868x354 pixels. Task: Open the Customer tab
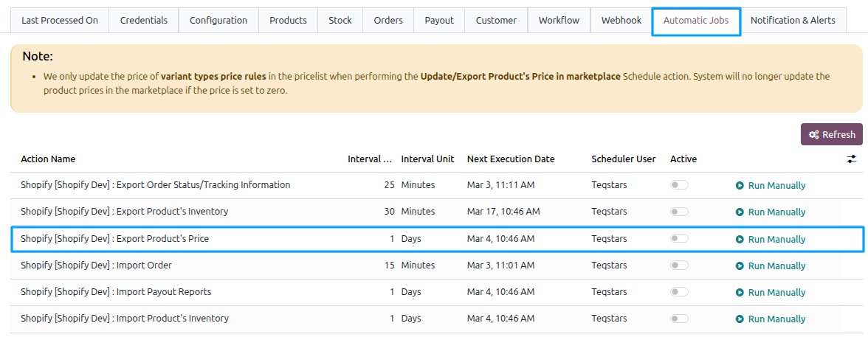click(x=496, y=21)
